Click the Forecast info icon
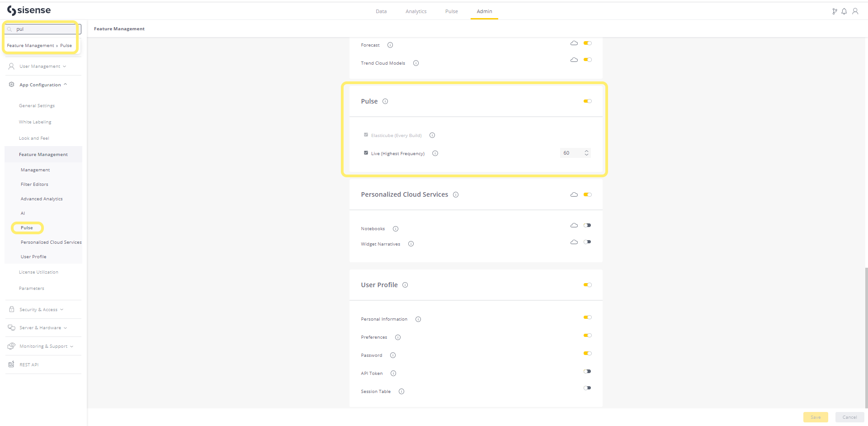The image size is (868, 426). click(390, 45)
